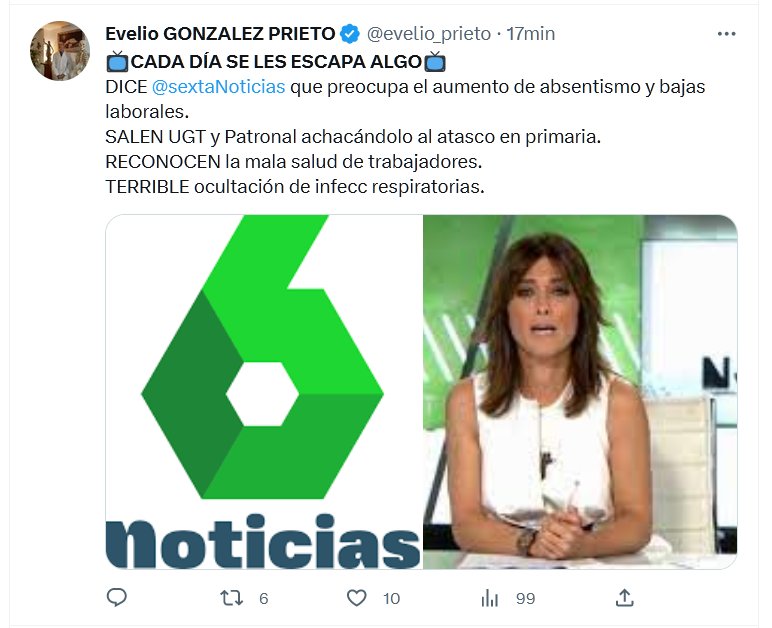Click the views count 99
The height and width of the screenshot is (628, 772).
click(525, 598)
